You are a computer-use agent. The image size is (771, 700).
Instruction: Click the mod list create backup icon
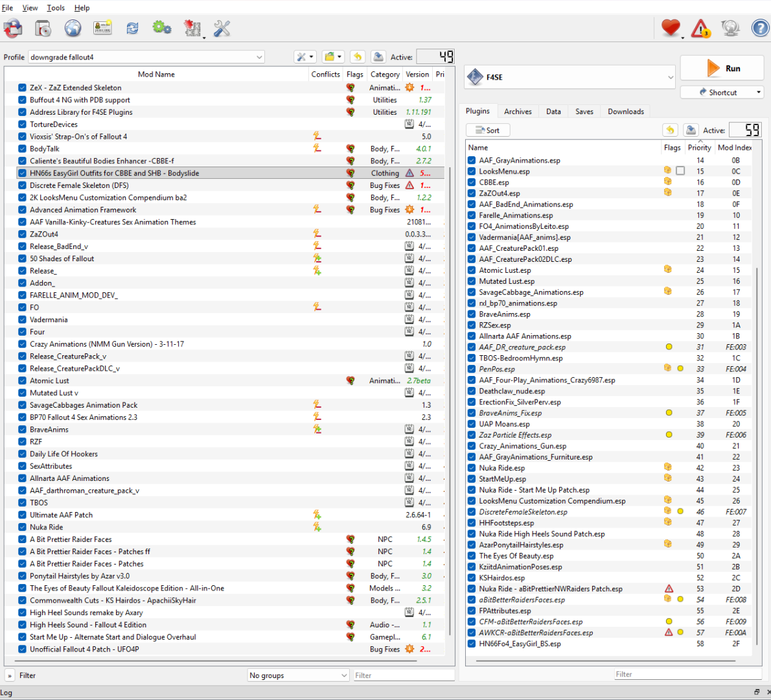coord(378,57)
